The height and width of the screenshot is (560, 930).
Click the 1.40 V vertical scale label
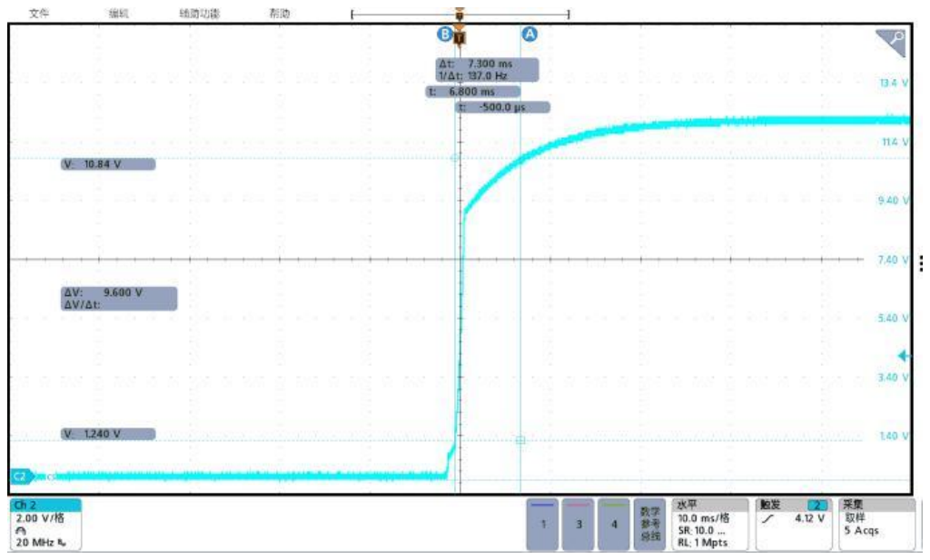pos(894,437)
